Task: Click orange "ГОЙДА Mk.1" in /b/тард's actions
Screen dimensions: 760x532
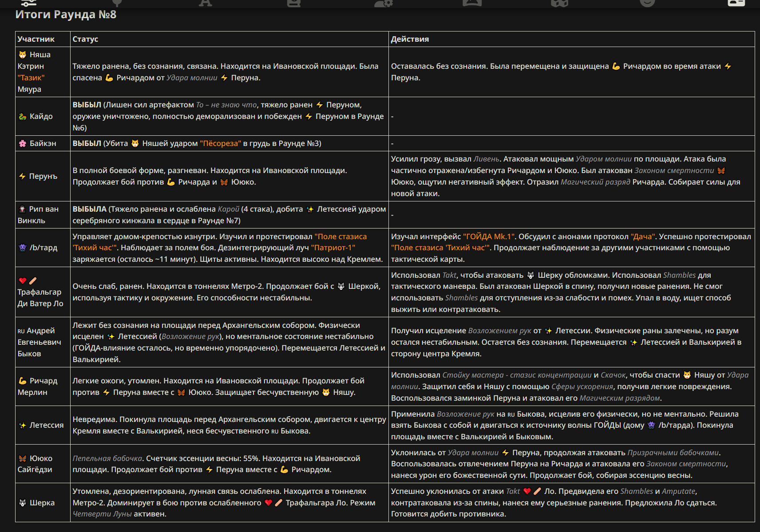Action: pyautogui.click(x=488, y=236)
